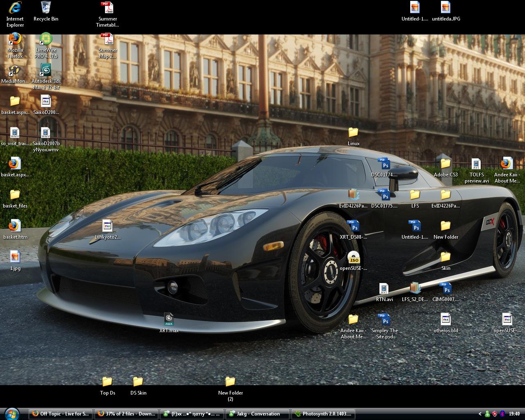
Task: Select the 16hkyoto2... file icon
Action: pyautogui.click(x=107, y=226)
